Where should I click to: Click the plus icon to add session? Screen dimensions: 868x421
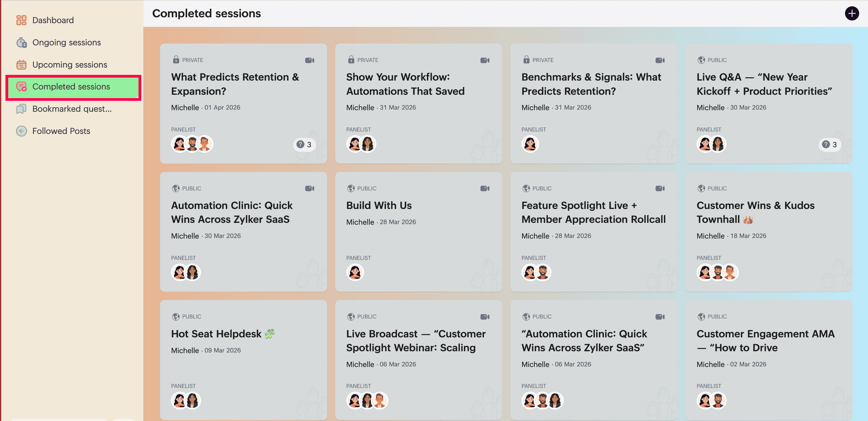[x=851, y=14]
